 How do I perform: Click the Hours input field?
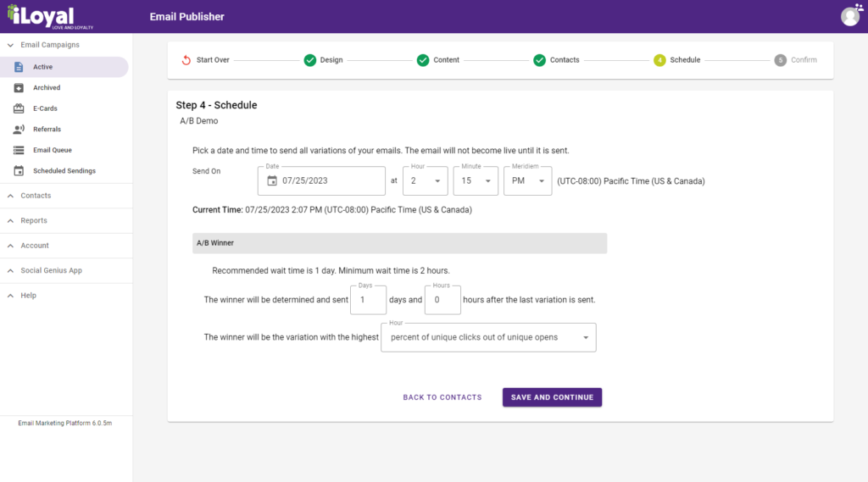(442, 300)
